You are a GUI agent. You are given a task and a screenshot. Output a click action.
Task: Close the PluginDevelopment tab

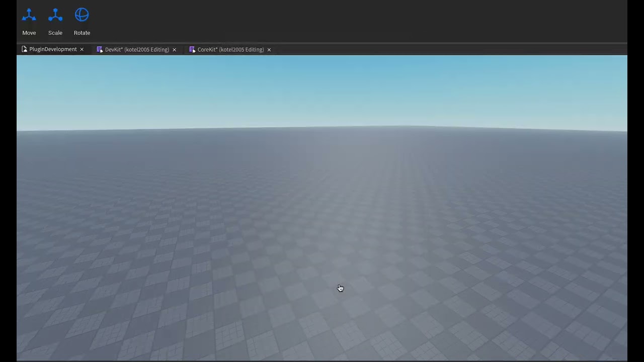click(82, 49)
